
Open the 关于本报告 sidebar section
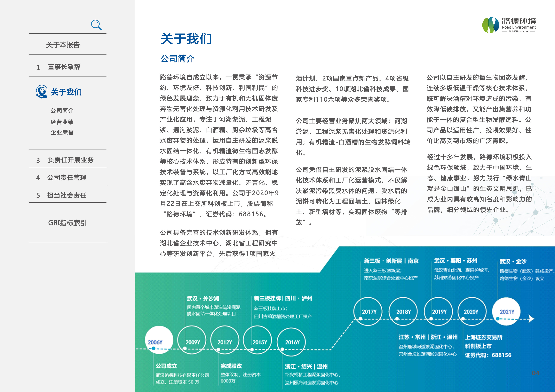pyautogui.click(x=63, y=45)
